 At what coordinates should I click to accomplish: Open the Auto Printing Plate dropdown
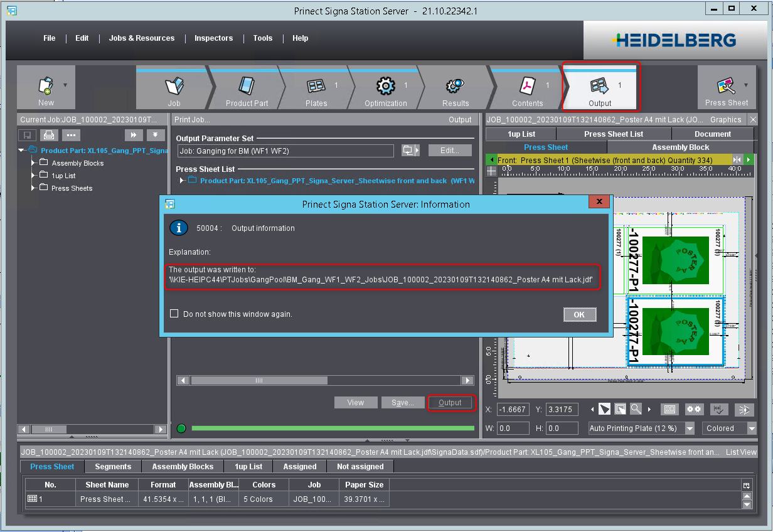[x=690, y=428]
